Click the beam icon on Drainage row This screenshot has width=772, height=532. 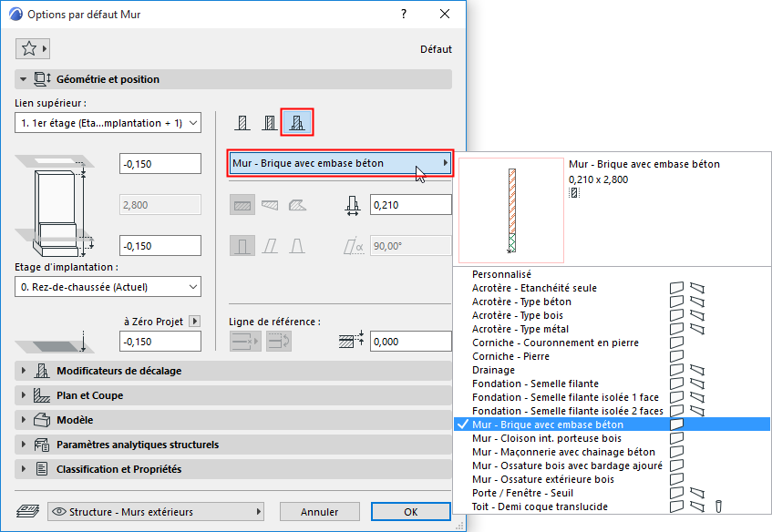point(697,370)
